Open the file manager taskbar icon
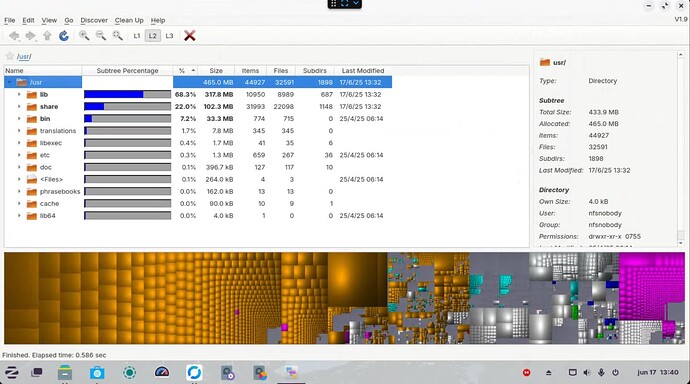Image resolution: width=690 pixels, height=384 pixels. tap(65, 373)
